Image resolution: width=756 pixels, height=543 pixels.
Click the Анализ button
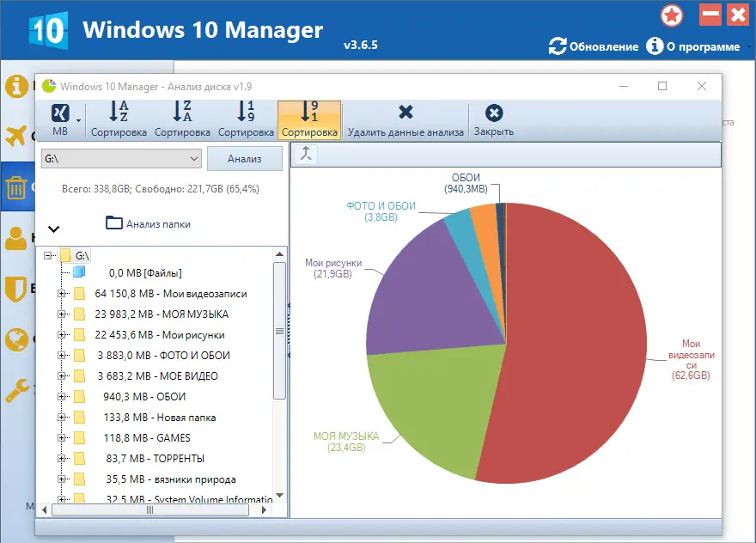point(245,159)
